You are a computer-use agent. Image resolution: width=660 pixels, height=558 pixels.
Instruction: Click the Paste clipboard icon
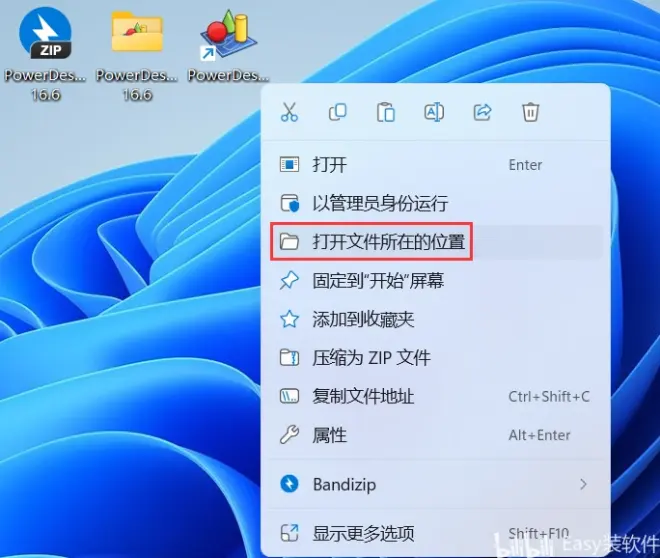[x=386, y=112]
